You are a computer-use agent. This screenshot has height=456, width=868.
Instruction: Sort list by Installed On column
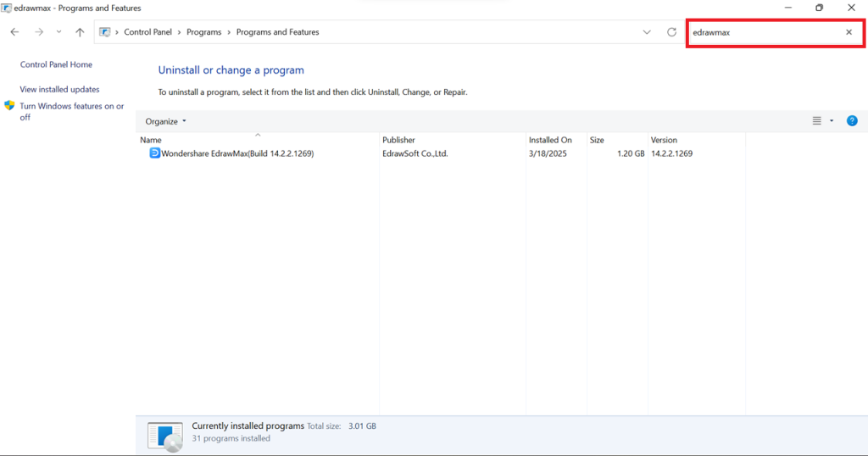pos(556,140)
